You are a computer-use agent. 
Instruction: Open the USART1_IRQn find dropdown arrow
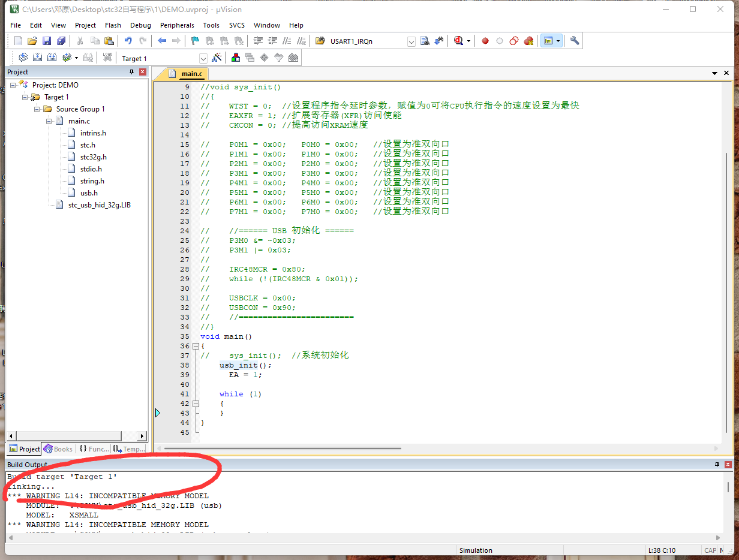[x=411, y=41]
